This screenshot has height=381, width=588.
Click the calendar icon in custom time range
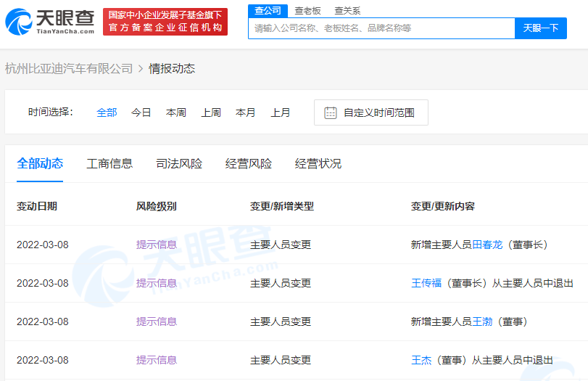click(x=331, y=112)
